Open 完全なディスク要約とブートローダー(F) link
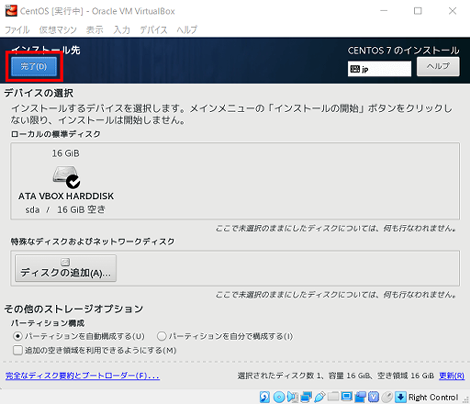 click(82, 376)
